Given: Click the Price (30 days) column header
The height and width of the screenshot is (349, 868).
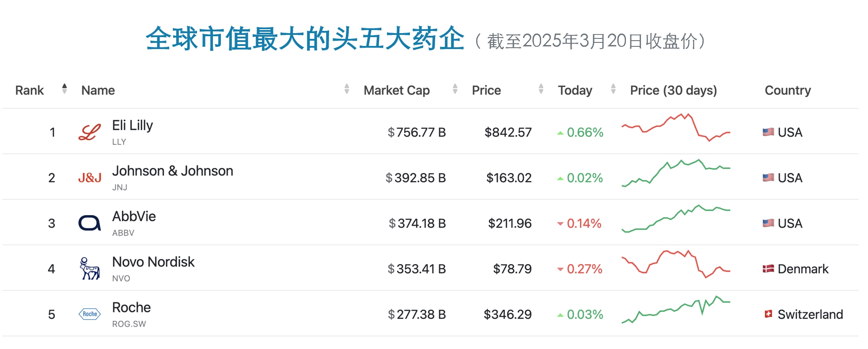Looking at the screenshot, I should [x=673, y=90].
